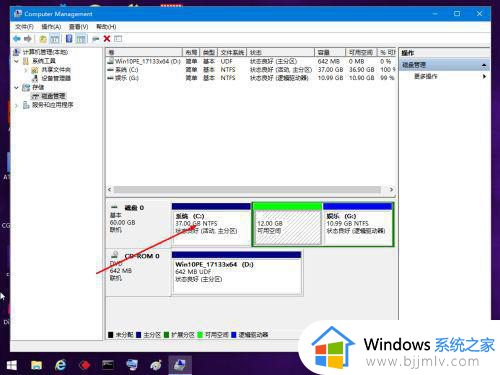Sort by the 布局 column header

191,52
